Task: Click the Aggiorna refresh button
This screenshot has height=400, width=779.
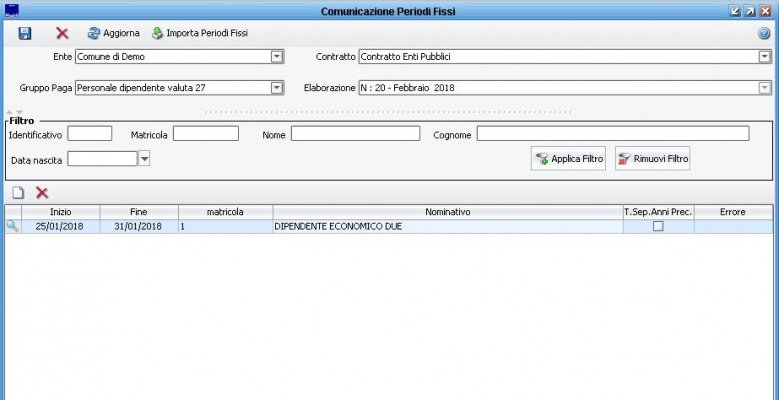Action: 114,33
